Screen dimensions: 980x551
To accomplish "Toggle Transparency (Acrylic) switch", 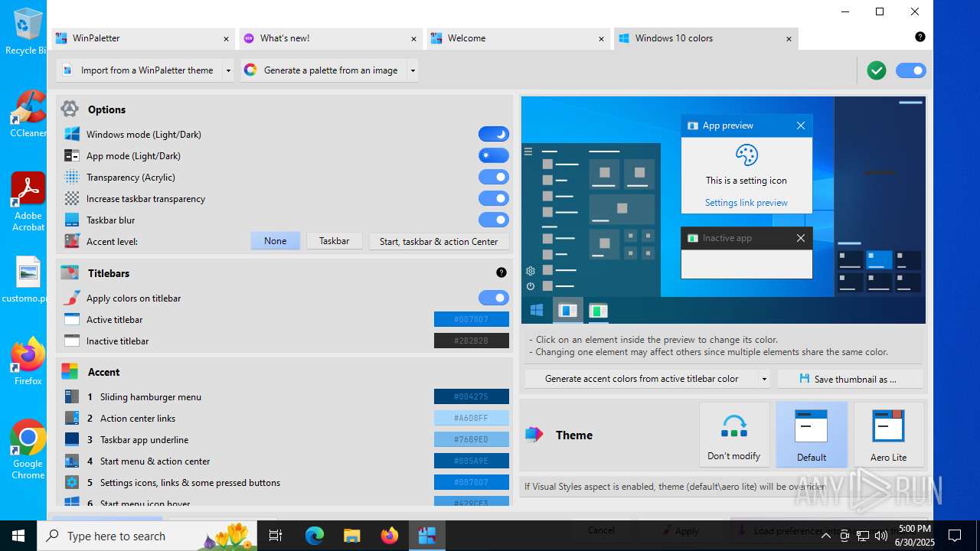I will click(x=494, y=177).
